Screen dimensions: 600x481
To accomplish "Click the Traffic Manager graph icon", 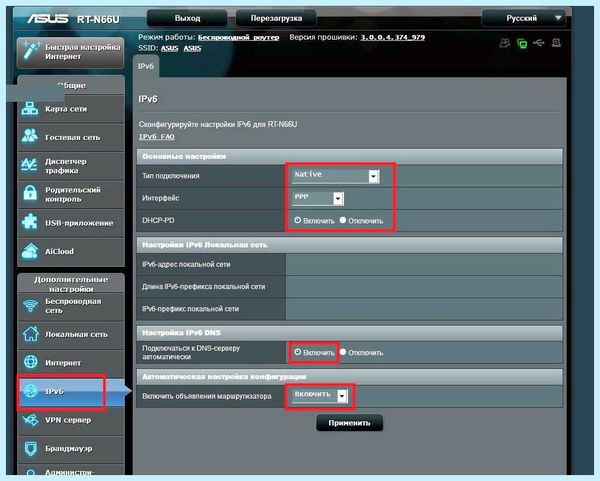I will pyautogui.click(x=30, y=165).
